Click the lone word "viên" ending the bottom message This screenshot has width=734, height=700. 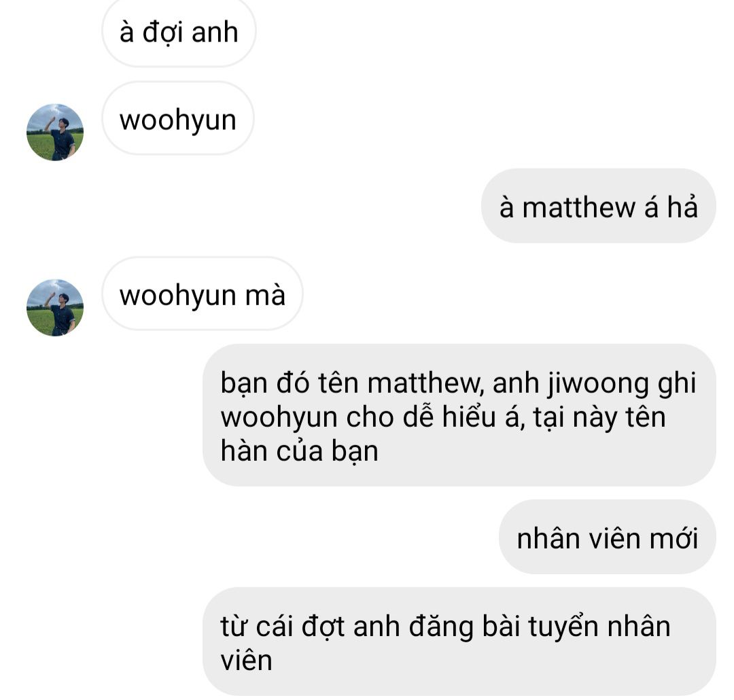point(246,660)
